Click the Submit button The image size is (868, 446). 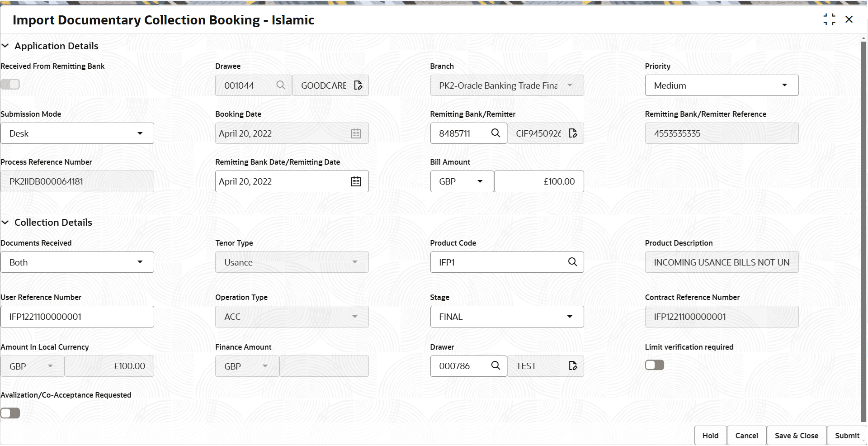pyautogui.click(x=847, y=436)
